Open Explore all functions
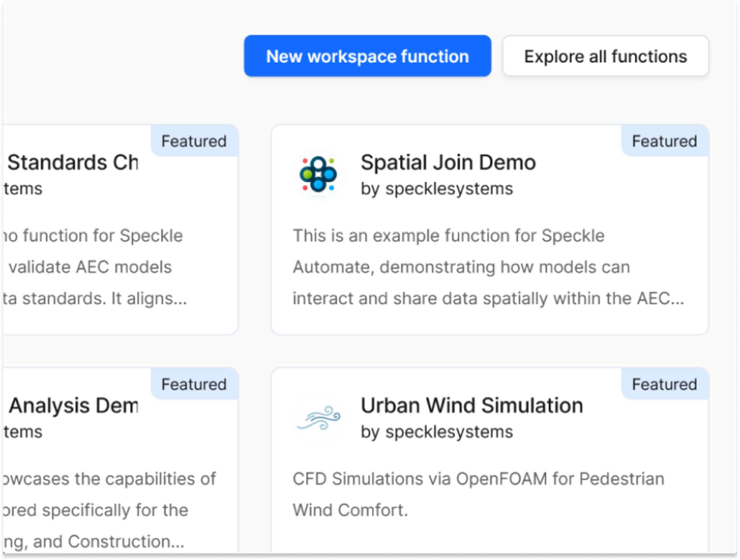740x560 pixels. pos(605,56)
